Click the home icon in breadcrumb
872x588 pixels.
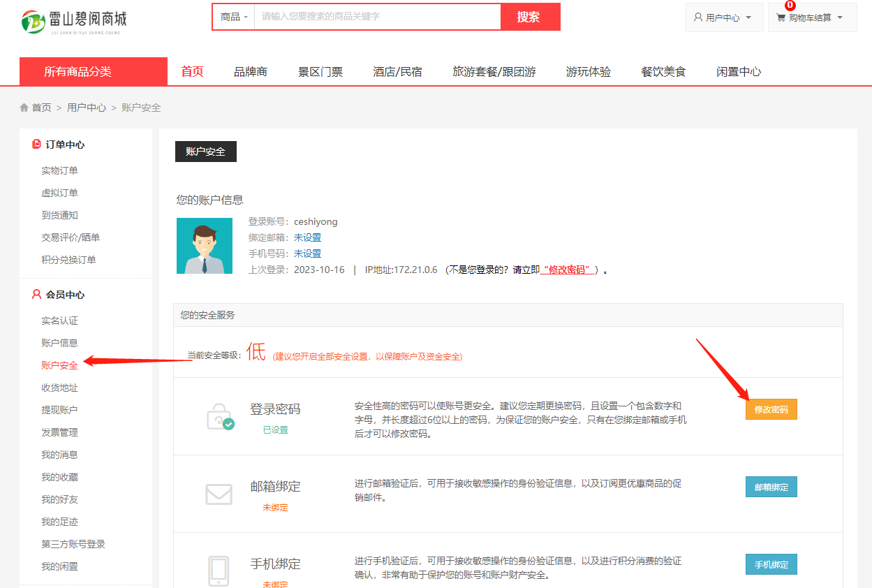[x=24, y=108]
